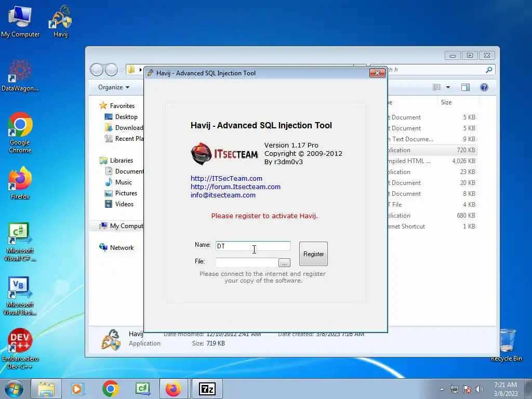Open Visual C# taskbar icon
532x399 pixels.
pos(142,389)
